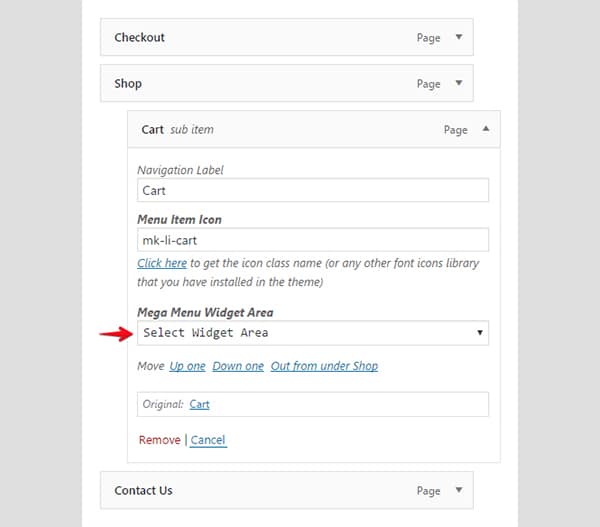Click the Cart sub item header
The height and width of the screenshot is (527, 600).
[313, 129]
